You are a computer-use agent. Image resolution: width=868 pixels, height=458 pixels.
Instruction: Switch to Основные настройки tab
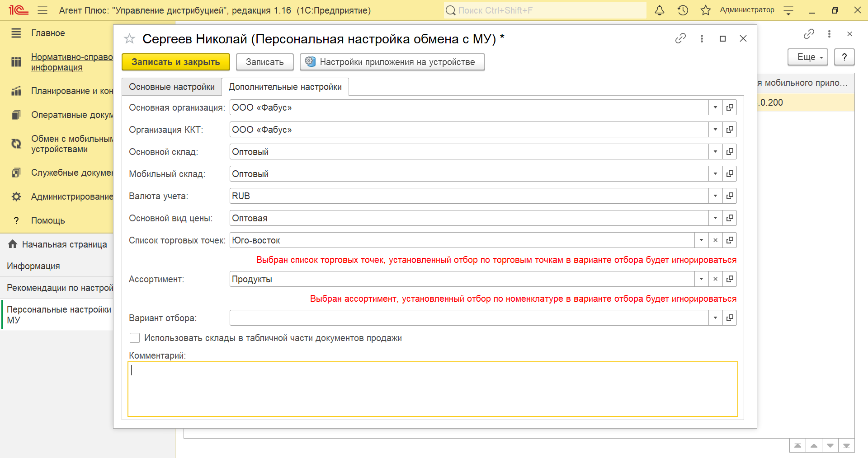pos(172,87)
